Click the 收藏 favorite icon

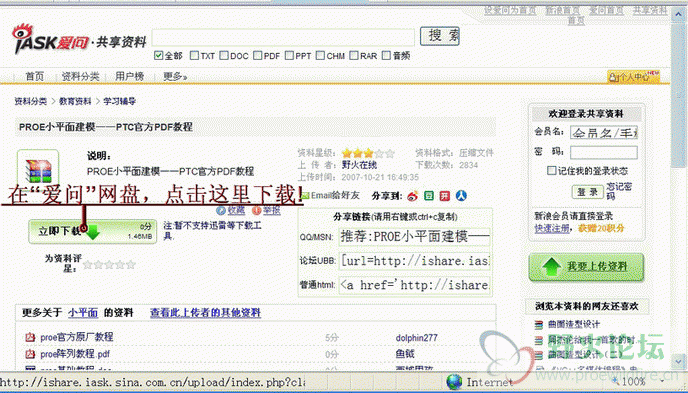(x=222, y=211)
